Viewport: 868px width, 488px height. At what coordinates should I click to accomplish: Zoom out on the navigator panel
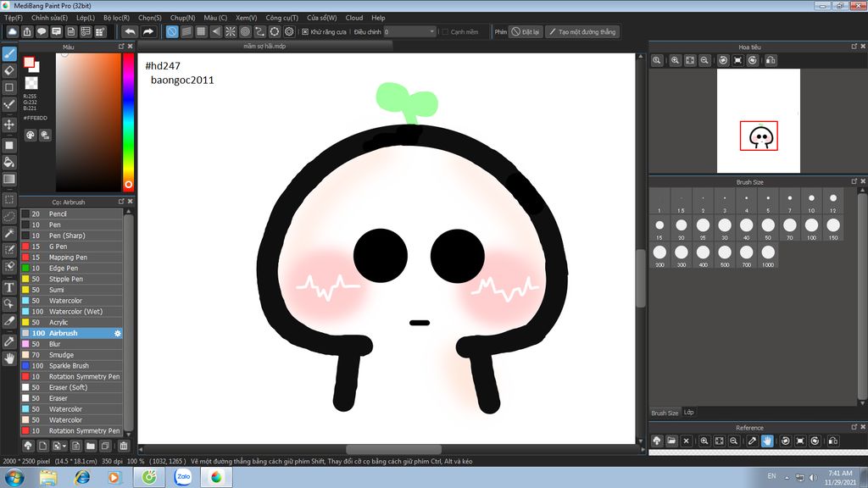(704, 60)
